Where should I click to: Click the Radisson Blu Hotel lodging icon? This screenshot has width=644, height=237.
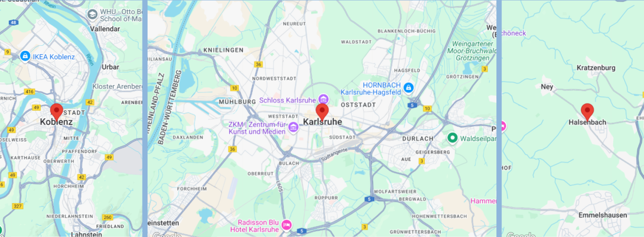coord(287,225)
